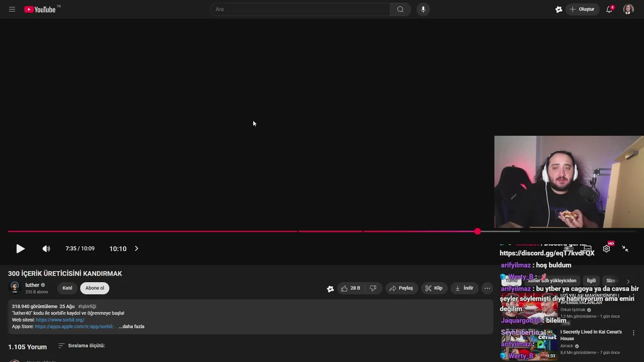Open the apps.apple.com App Store link
Viewport: 644px width, 362px height.
pos(74,326)
